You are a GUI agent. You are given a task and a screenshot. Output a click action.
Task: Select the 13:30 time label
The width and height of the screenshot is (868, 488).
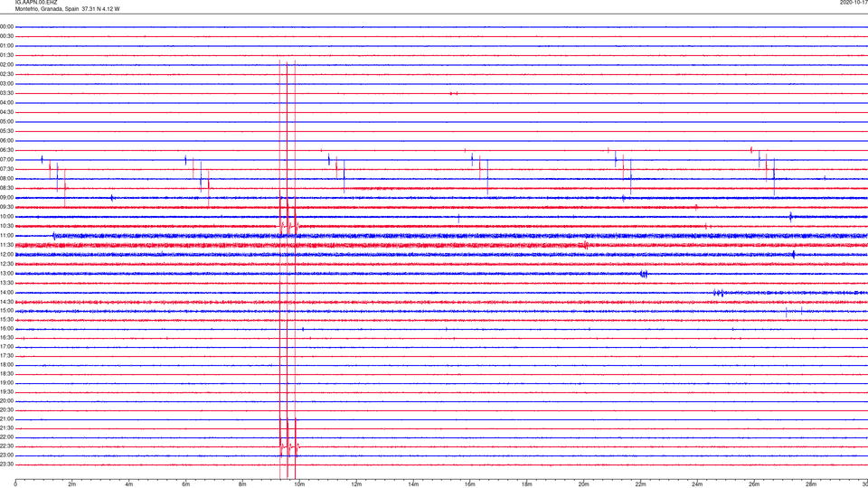pyautogui.click(x=6, y=283)
